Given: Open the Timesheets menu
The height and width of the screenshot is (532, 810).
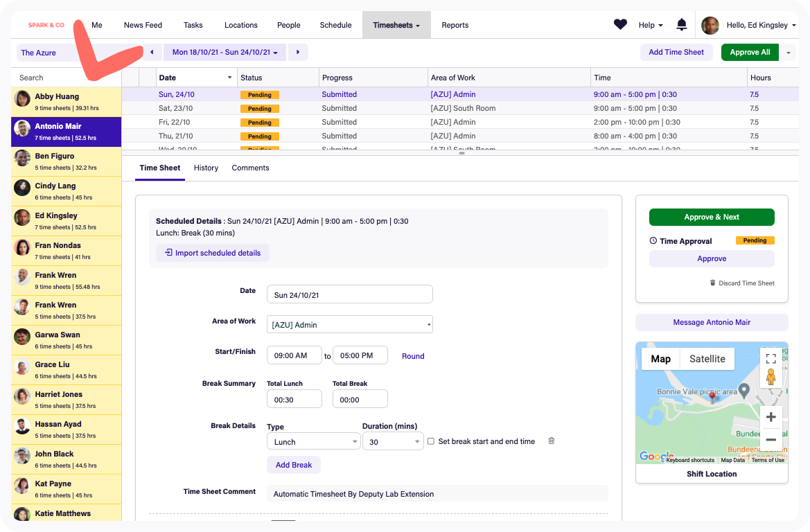Looking at the screenshot, I should (x=396, y=25).
